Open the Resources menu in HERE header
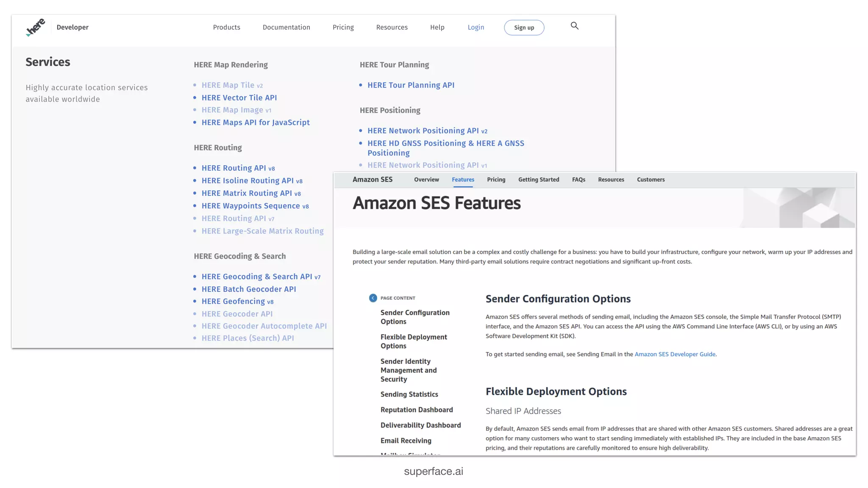The height and width of the screenshot is (488, 868). point(392,27)
